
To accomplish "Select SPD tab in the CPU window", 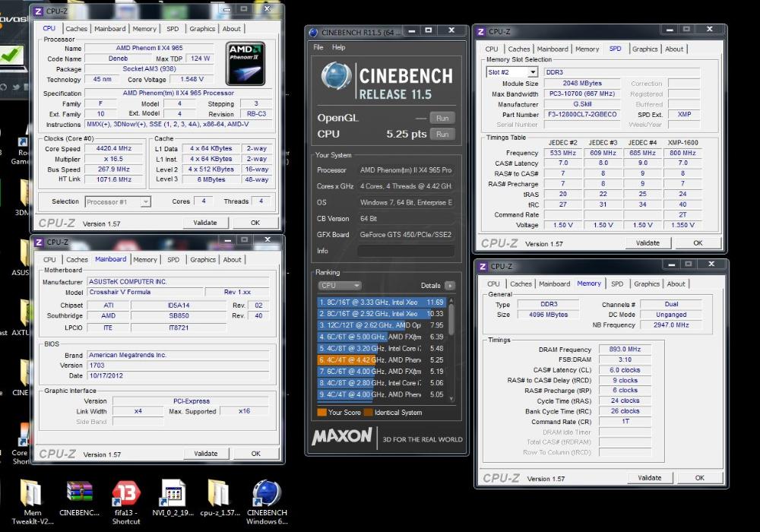I will tap(173, 29).
